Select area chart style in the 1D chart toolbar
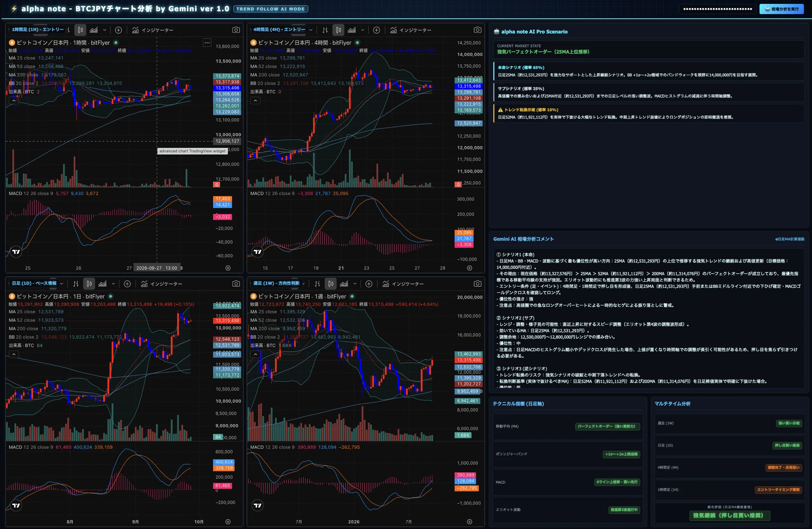Screen dimensions: 812x529 (102, 284)
